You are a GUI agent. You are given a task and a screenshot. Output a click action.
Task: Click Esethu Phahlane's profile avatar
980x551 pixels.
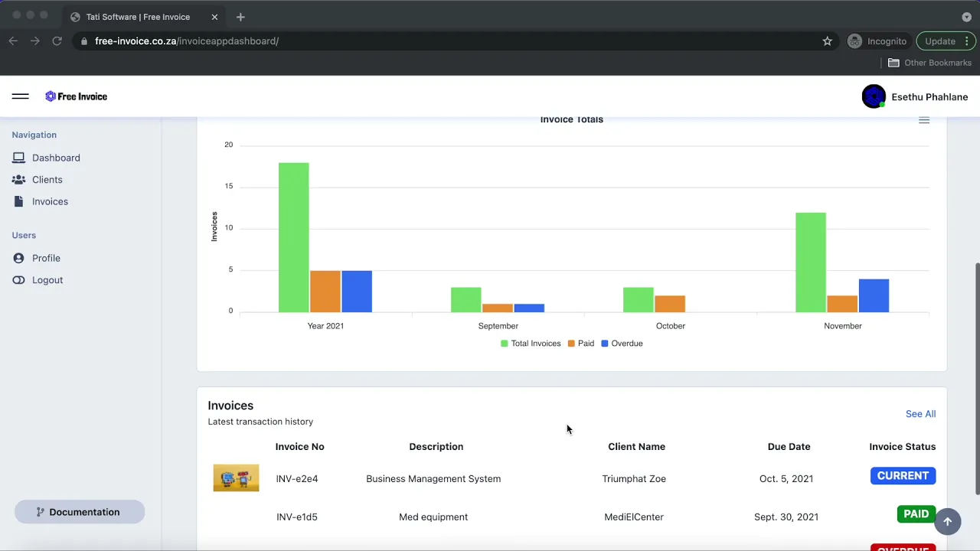click(874, 96)
